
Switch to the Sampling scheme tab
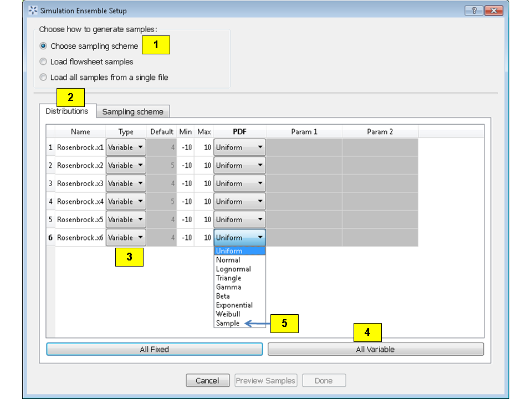pyautogui.click(x=132, y=111)
